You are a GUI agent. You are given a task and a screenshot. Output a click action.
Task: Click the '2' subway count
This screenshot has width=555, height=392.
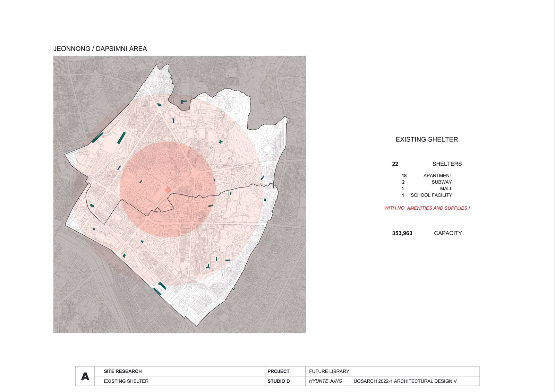(x=403, y=182)
